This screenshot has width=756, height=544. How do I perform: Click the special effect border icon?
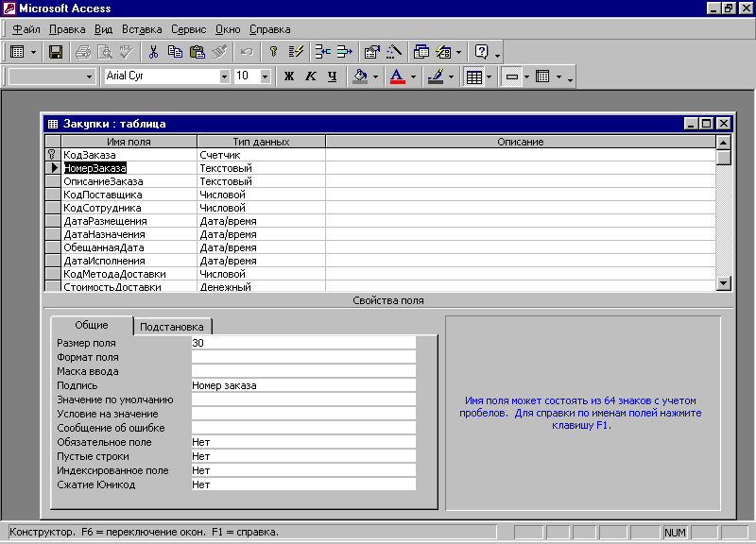[x=512, y=76]
